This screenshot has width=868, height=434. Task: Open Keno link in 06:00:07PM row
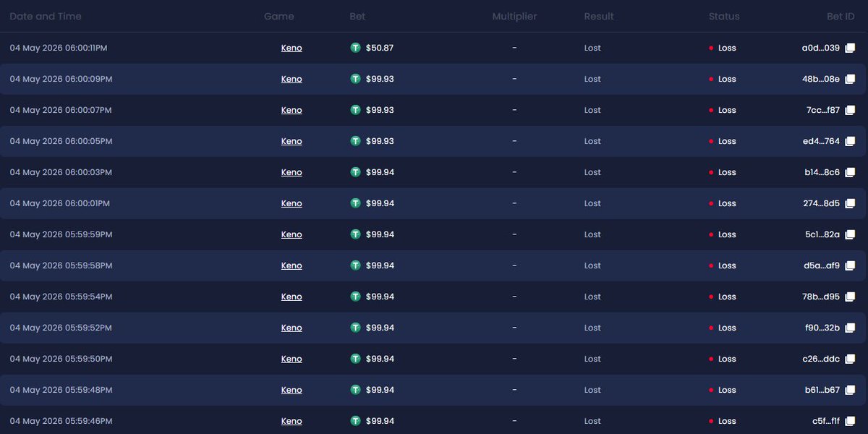(292, 110)
